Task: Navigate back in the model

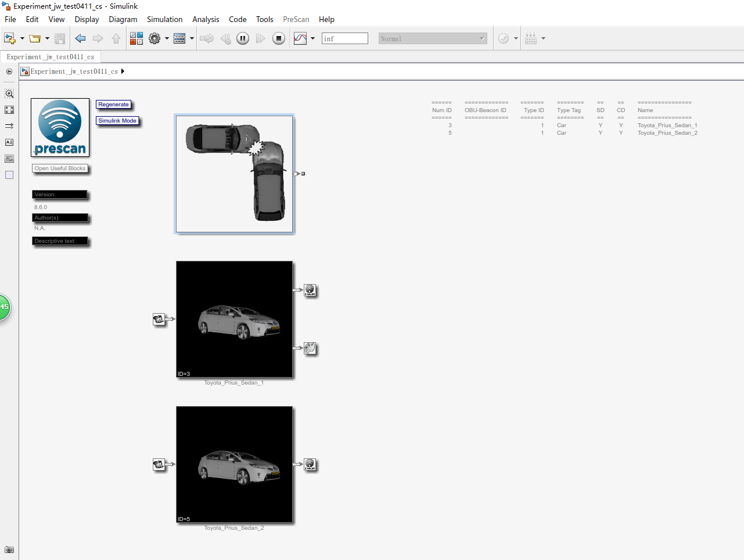Action: tap(80, 39)
